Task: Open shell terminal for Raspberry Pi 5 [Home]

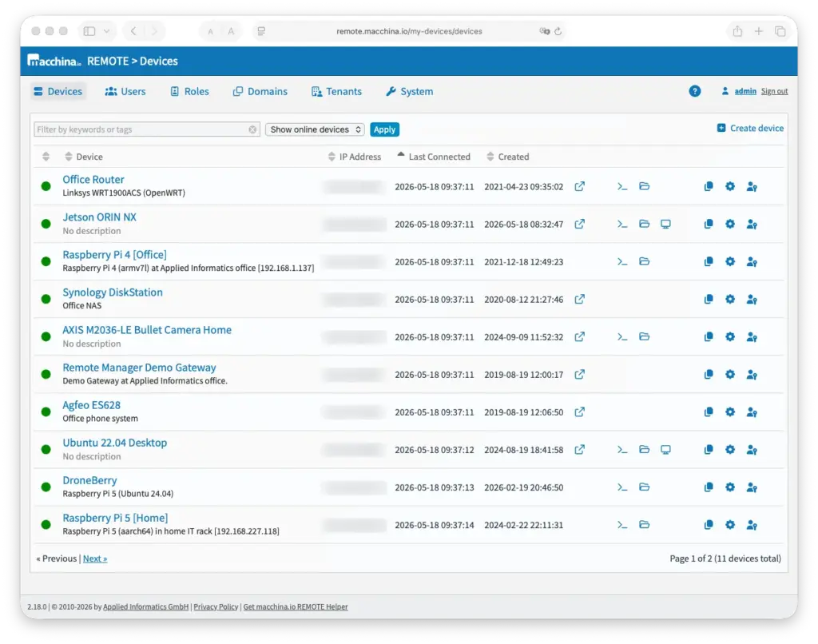Action: 621,524
